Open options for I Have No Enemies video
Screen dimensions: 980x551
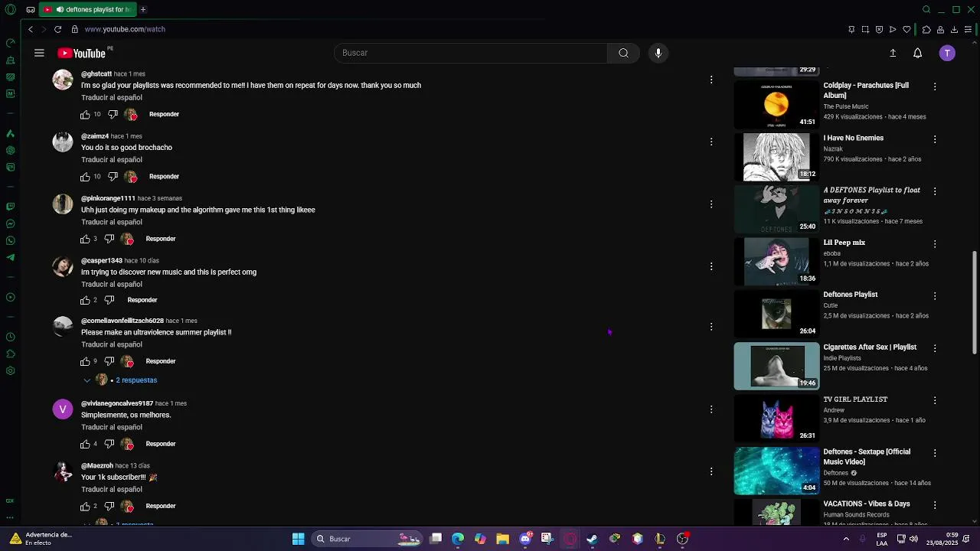(x=935, y=139)
